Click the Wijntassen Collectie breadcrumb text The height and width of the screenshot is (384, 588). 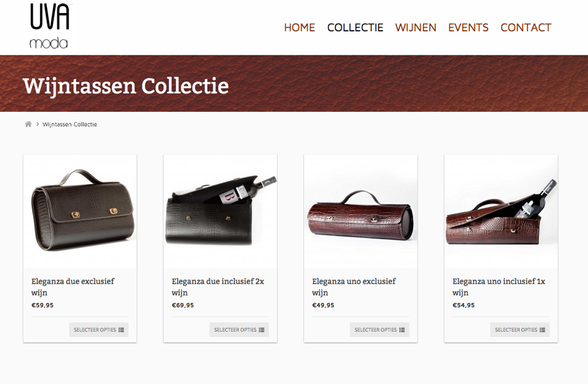point(70,124)
